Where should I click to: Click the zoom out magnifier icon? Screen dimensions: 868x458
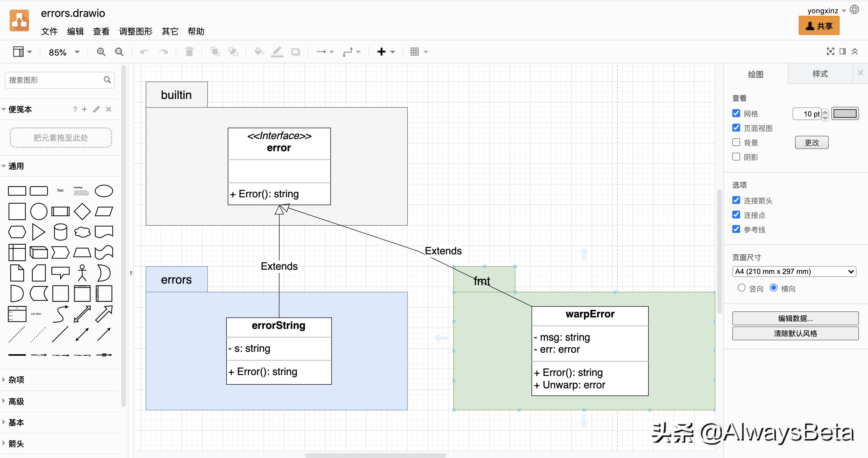coord(119,52)
